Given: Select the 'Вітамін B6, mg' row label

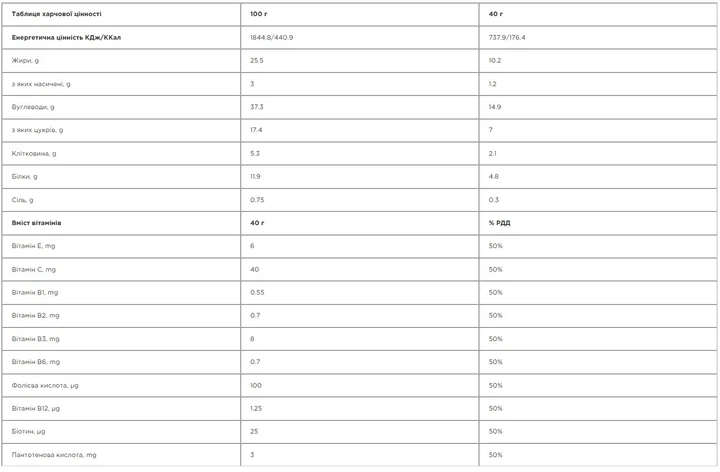Looking at the screenshot, I should click(x=36, y=362).
